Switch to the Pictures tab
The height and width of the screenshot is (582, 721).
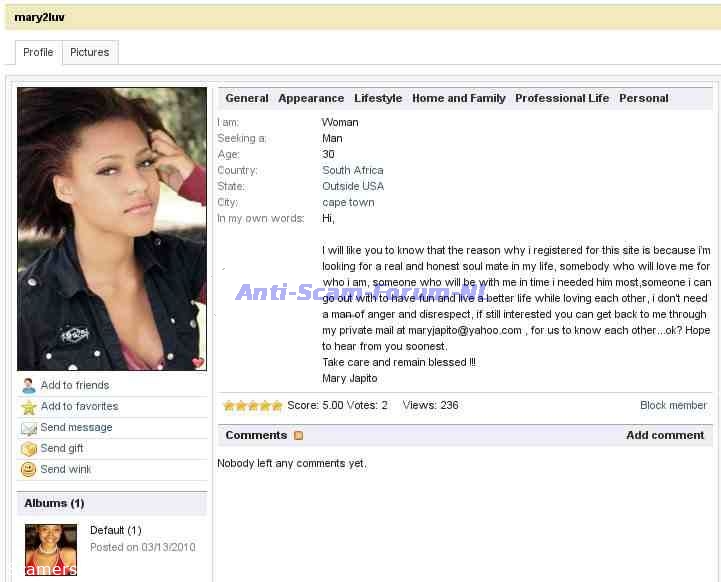(89, 53)
